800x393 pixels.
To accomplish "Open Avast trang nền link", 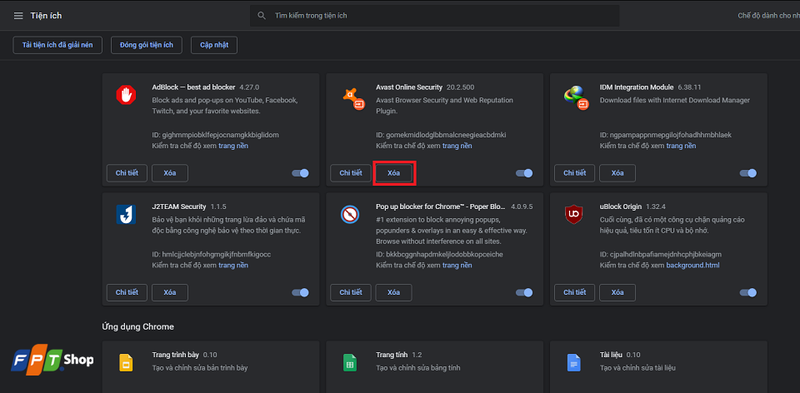I will 457,146.
